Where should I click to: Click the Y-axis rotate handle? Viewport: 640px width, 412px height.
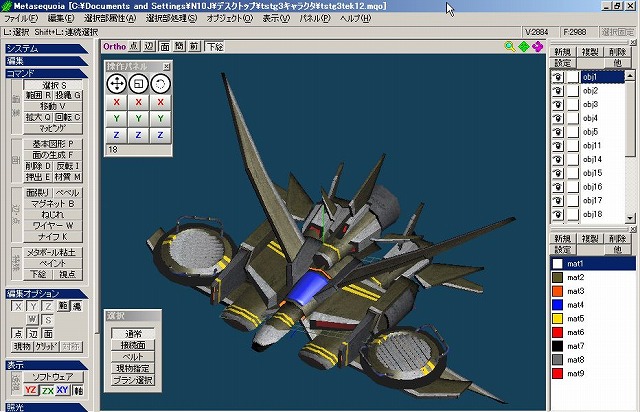[x=160, y=118]
